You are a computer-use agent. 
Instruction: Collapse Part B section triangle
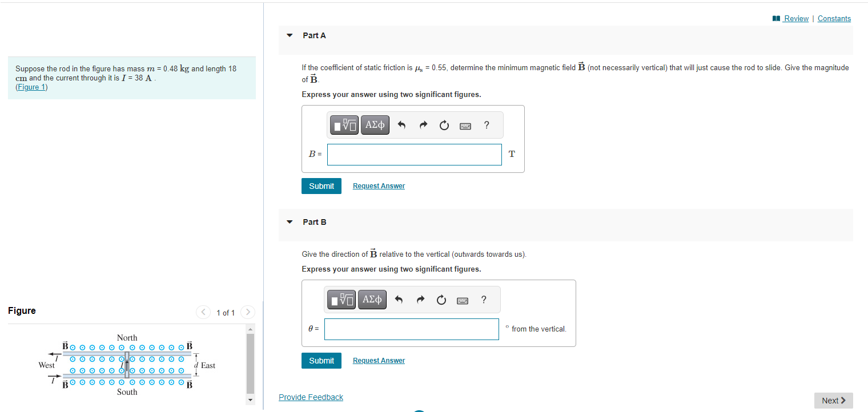(290, 222)
